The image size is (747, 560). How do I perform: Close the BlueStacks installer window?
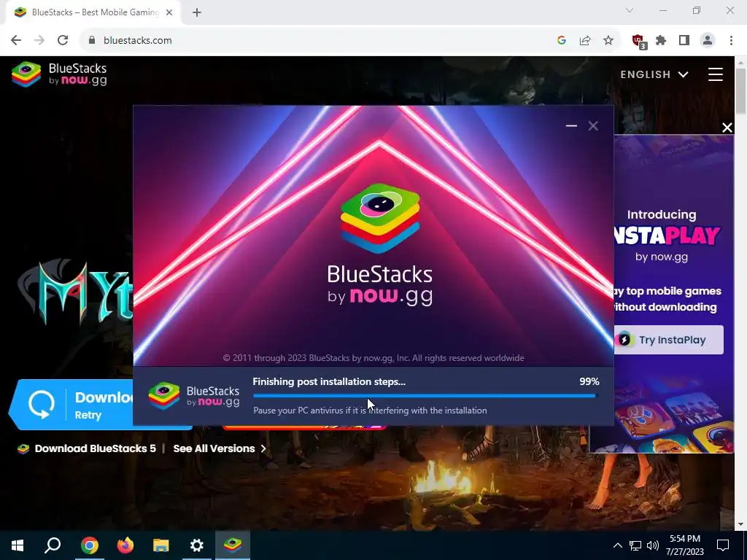pos(593,125)
